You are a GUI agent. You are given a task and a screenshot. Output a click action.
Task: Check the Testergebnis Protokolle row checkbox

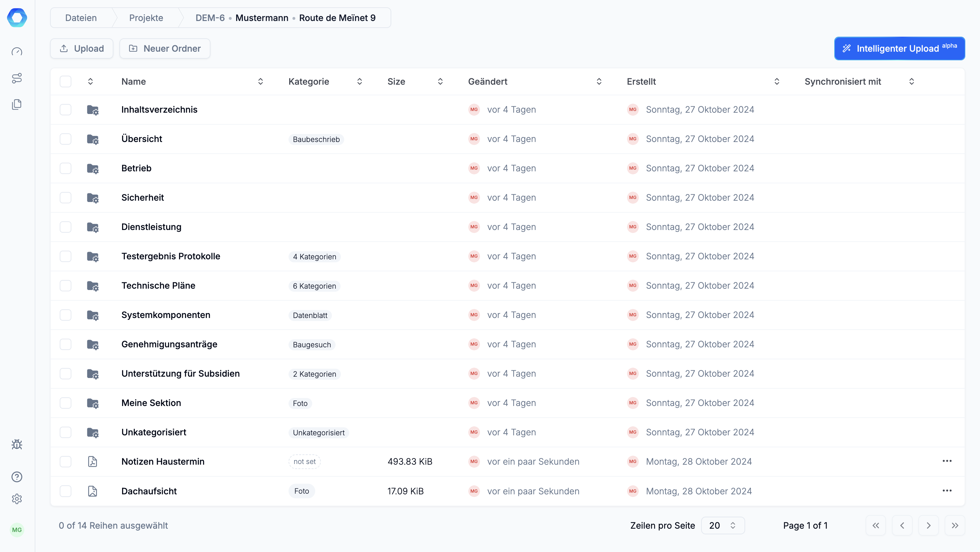(65, 256)
